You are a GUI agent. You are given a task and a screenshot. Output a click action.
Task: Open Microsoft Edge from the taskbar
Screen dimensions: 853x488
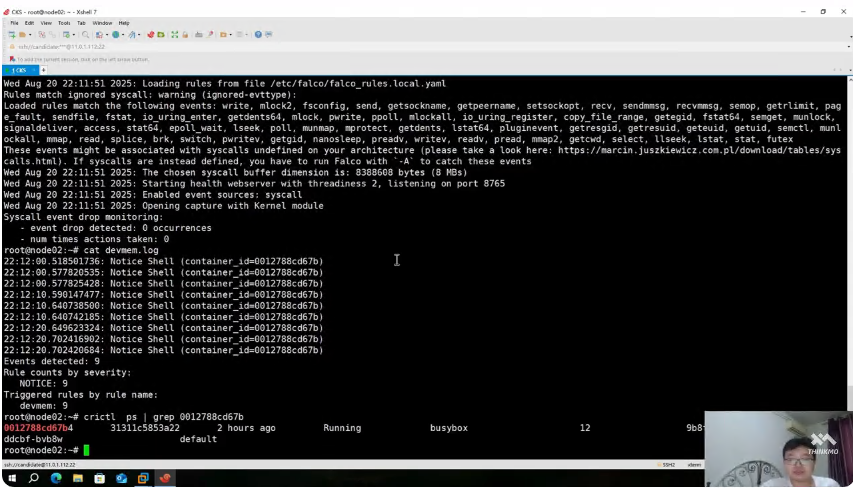pos(56,479)
